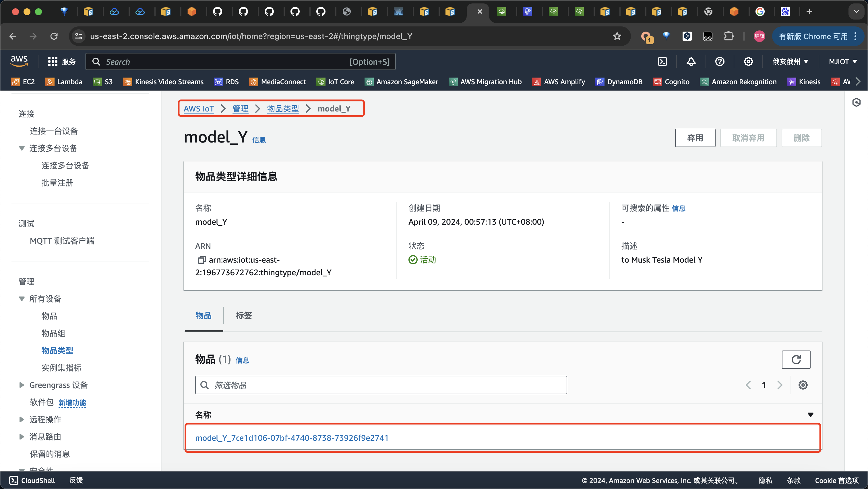
Task: Open the AWS console settings gear
Action: [748, 61]
